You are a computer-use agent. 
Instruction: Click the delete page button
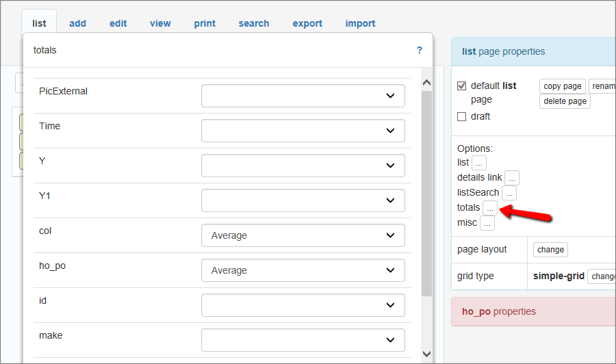tap(565, 101)
